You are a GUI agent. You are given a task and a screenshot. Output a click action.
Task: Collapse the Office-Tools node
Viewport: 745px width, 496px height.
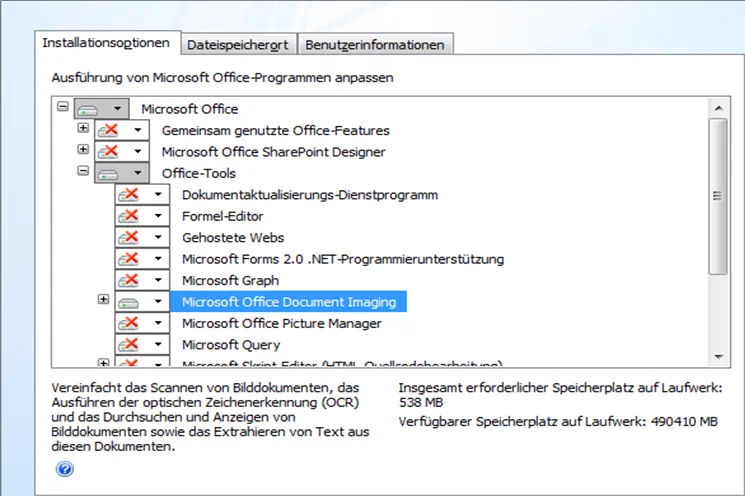83,171
